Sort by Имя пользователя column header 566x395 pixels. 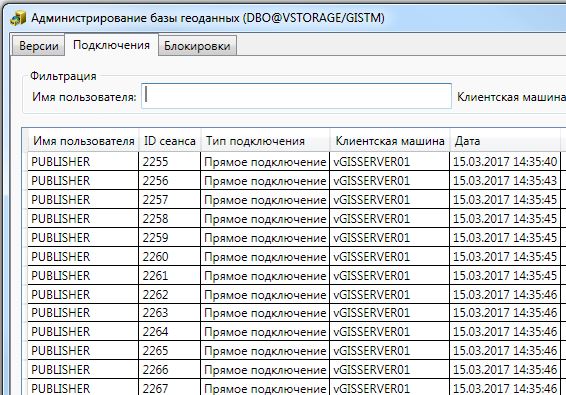point(83,141)
